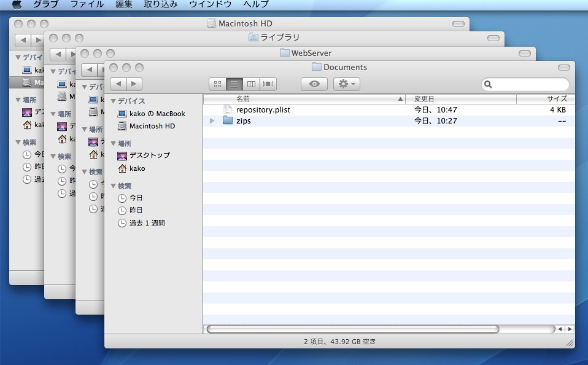Click the repository.plist date 今日、10:47

click(435, 109)
